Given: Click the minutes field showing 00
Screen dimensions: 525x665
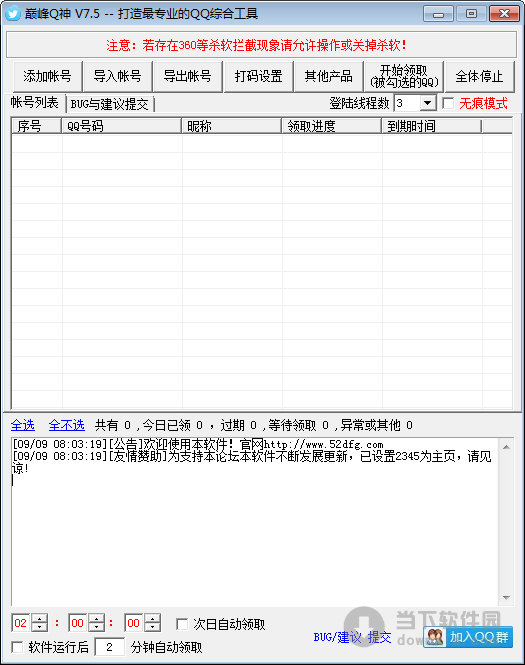Looking at the screenshot, I should coord(78,623).
